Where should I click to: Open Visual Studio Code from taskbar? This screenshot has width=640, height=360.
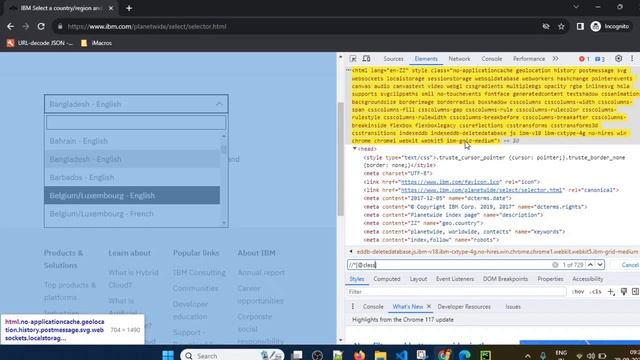tap(401, 355)
